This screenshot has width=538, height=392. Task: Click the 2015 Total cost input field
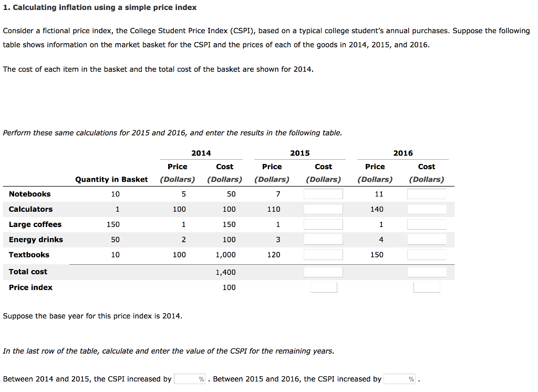[x=323, y=272]
